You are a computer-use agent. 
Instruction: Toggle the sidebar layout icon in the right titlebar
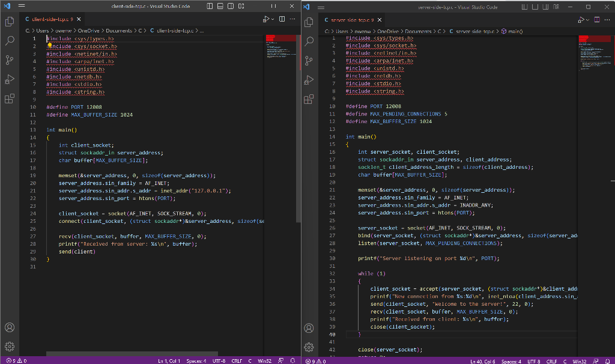click(x=526, y=6)
